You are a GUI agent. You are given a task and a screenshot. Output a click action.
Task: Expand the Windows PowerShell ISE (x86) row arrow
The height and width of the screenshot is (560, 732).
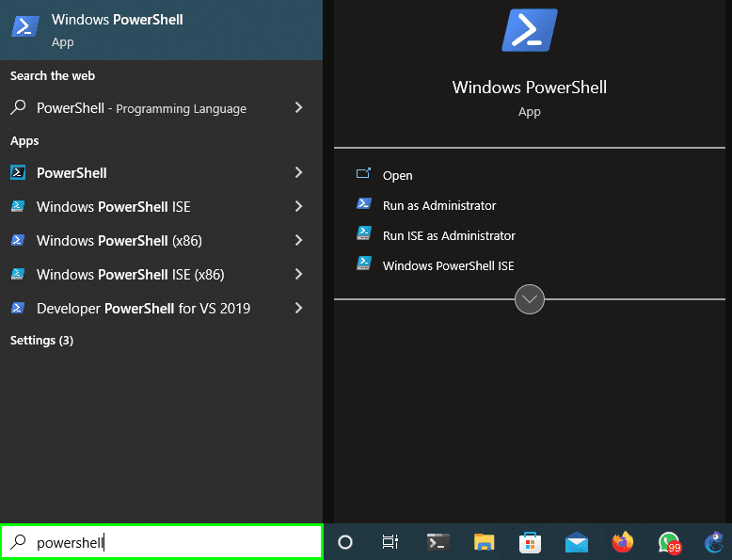point(299,274)
